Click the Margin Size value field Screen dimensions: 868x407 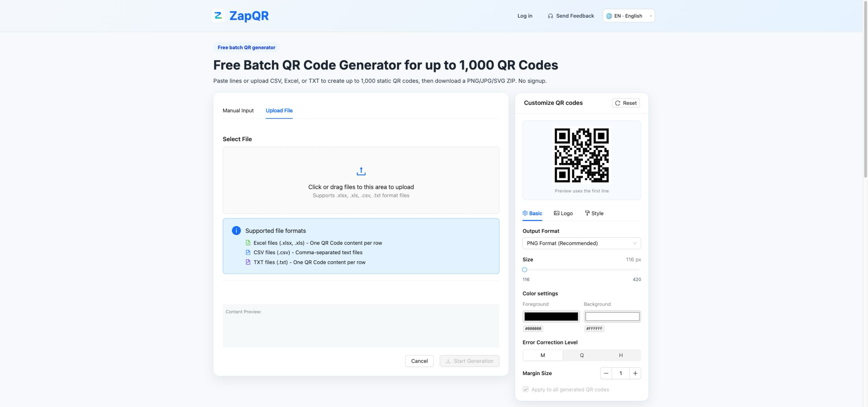pos(620,373)
